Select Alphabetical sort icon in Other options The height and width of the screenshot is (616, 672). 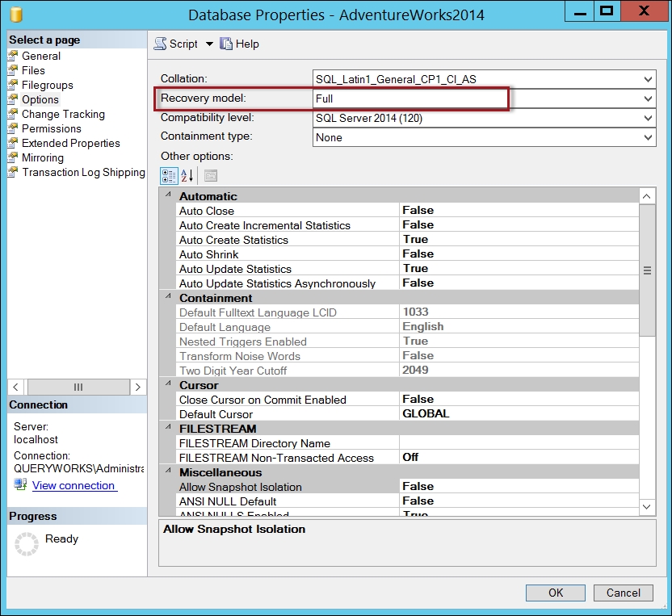[x=187, y=176]
